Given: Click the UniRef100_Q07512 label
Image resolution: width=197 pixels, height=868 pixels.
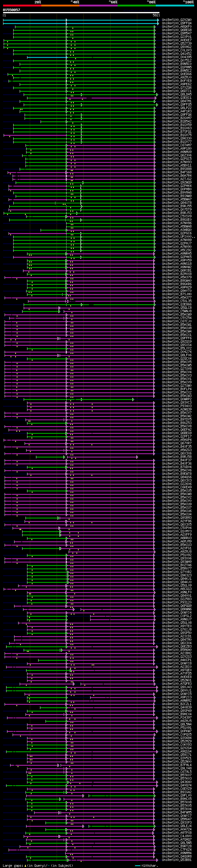Looking at the screenshot, I should click(177, 60).
